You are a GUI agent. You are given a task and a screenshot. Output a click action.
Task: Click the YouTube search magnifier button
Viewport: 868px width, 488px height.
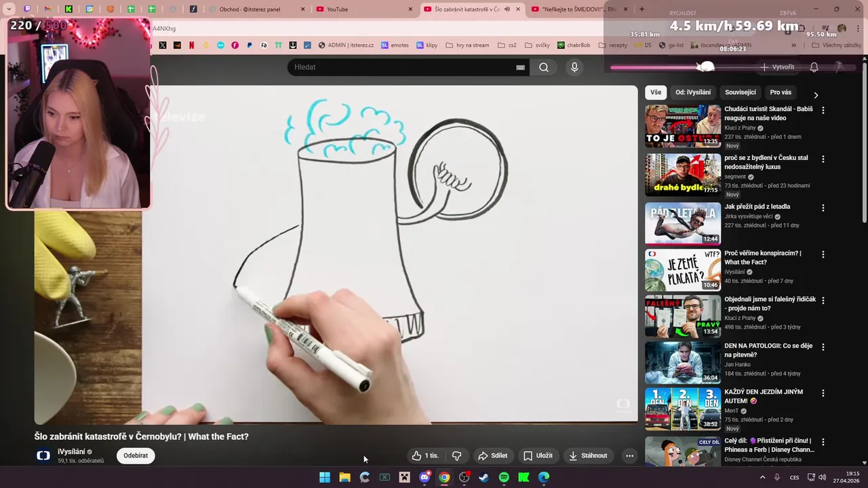(x=544, y=67)
